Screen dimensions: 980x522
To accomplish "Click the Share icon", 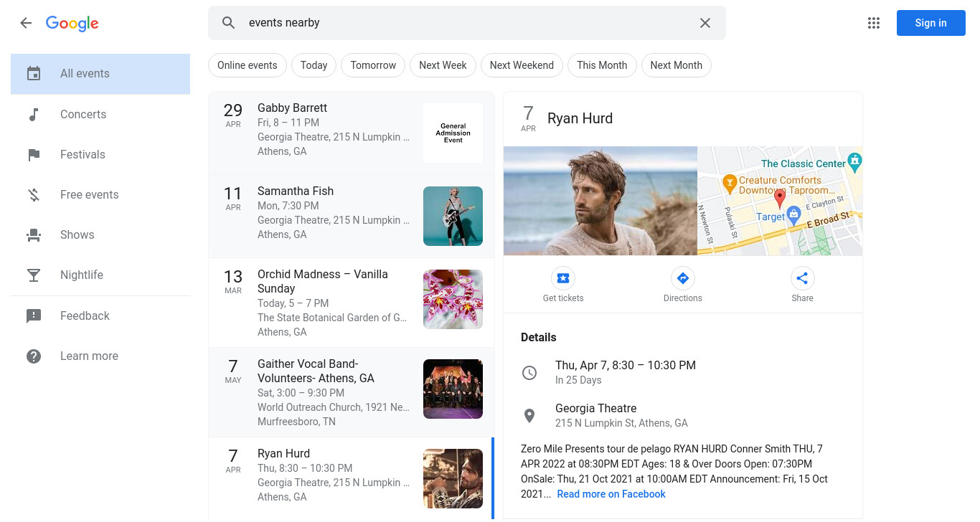I will [802, 278].
